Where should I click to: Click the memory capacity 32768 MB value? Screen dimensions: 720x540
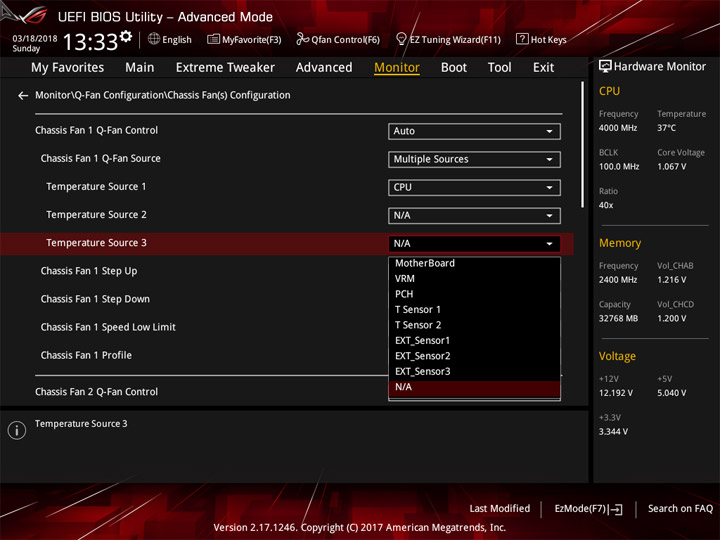coord(618,319)
